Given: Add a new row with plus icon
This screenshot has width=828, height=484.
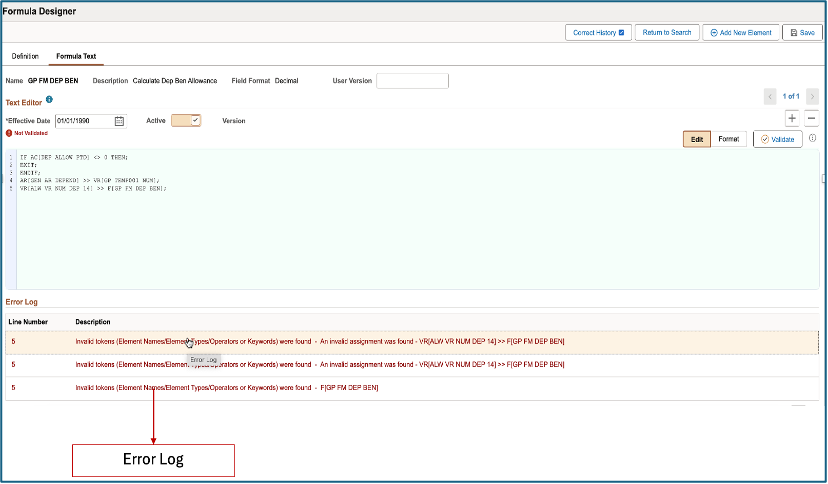Looking at the screenshot, I should (792, 118).
